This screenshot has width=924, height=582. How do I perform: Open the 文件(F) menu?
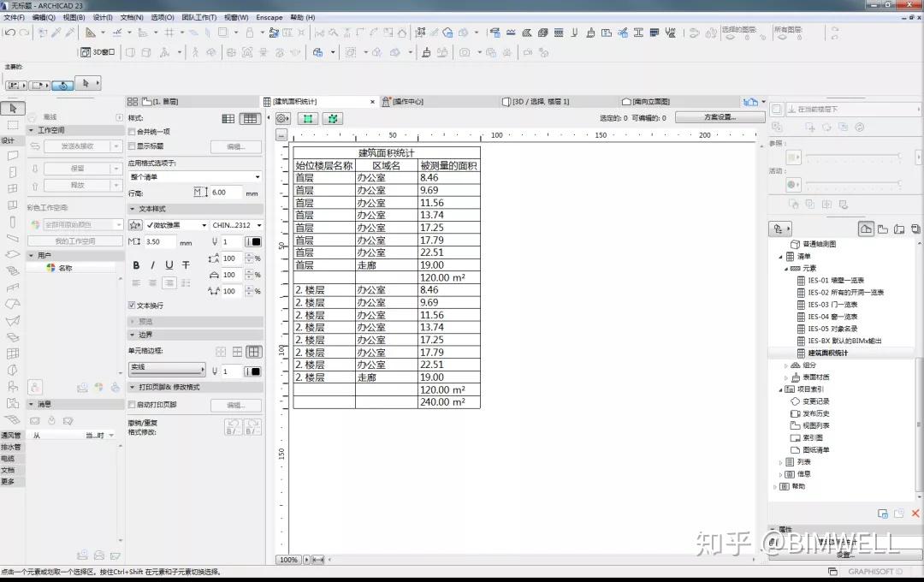15,18
